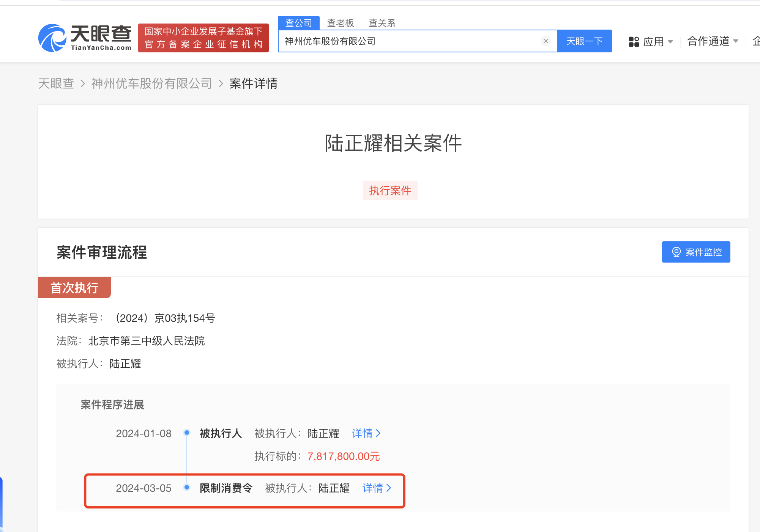Expand the 应用 dropdown arrow
Viewport: 760px width, 532px height.
(670, 41)
